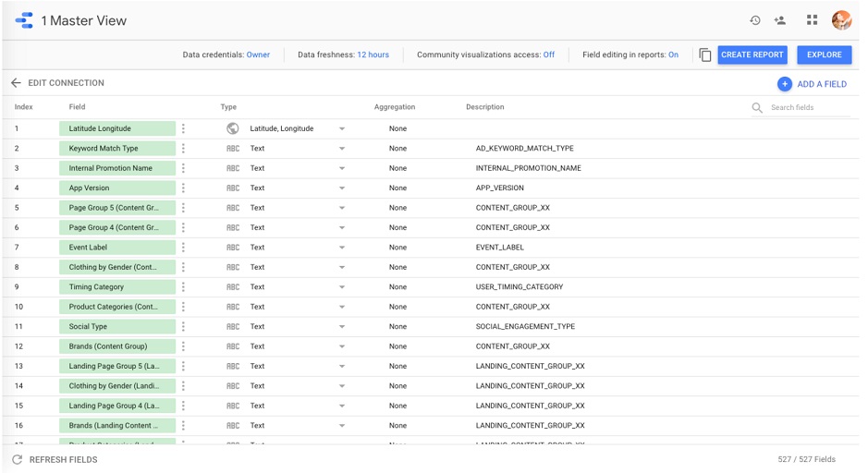Toggle Field editing in reports On link
Viewport: 868px width, 473px height.
point(673,55)
